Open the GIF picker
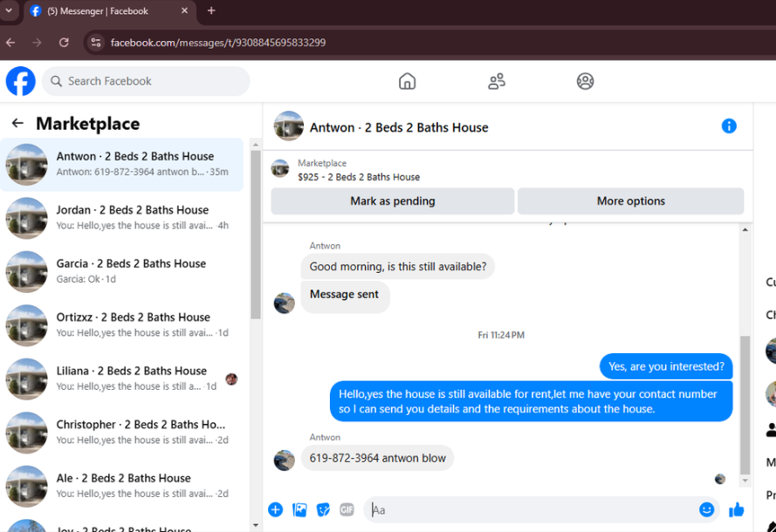Image resolution: width=776 pixels, height=532 pixels. point(347,509)
